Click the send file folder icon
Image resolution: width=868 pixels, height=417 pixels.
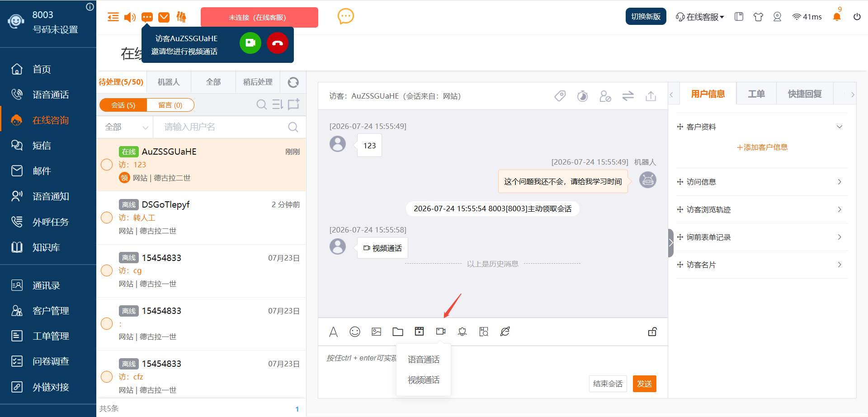click(398, 332)
